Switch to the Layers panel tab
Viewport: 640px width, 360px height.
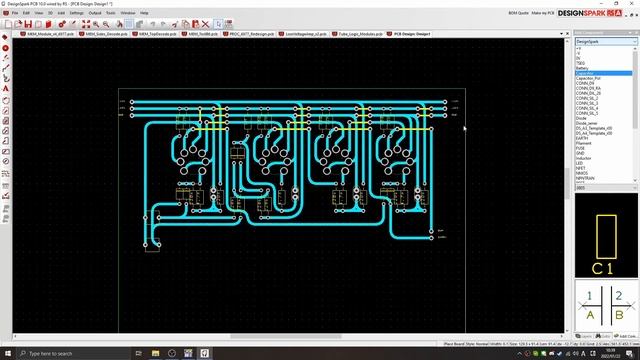(584, 336)
